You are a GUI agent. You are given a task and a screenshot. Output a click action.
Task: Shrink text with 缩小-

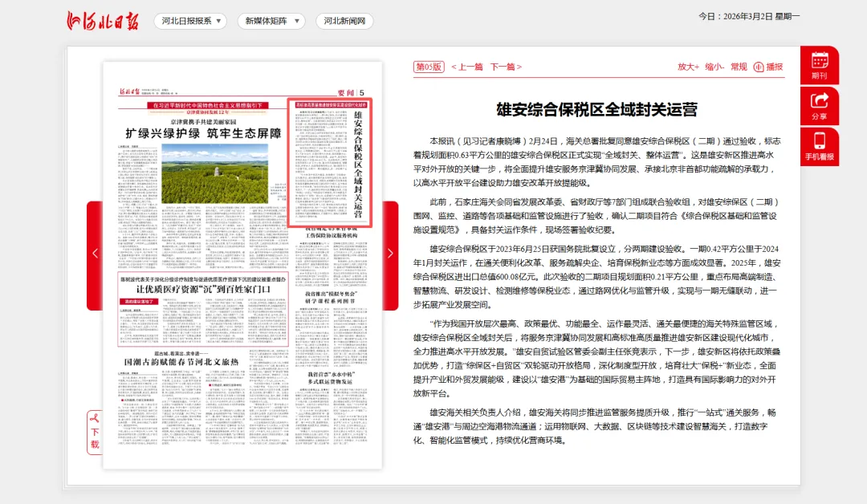point(714,67)
